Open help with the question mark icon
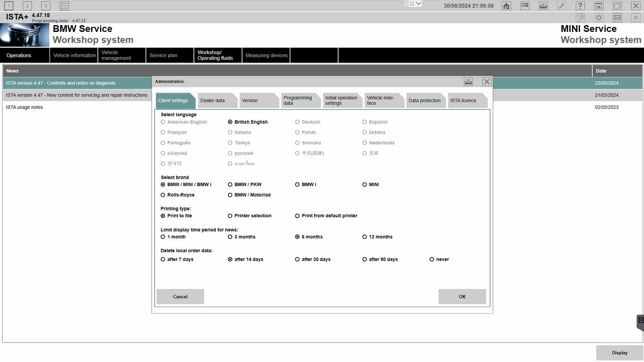This screenshot has width=644, height=362. 580,6
